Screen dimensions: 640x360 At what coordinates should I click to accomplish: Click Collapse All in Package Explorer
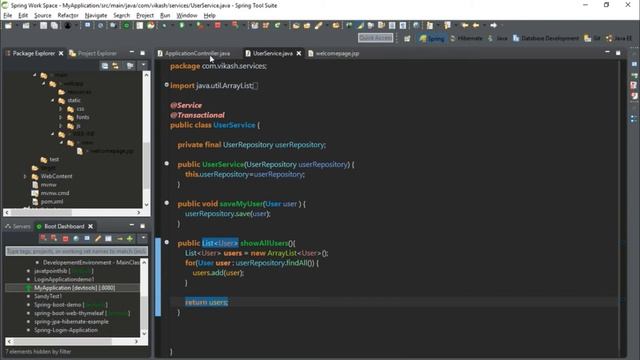click(x=105, y=66)
